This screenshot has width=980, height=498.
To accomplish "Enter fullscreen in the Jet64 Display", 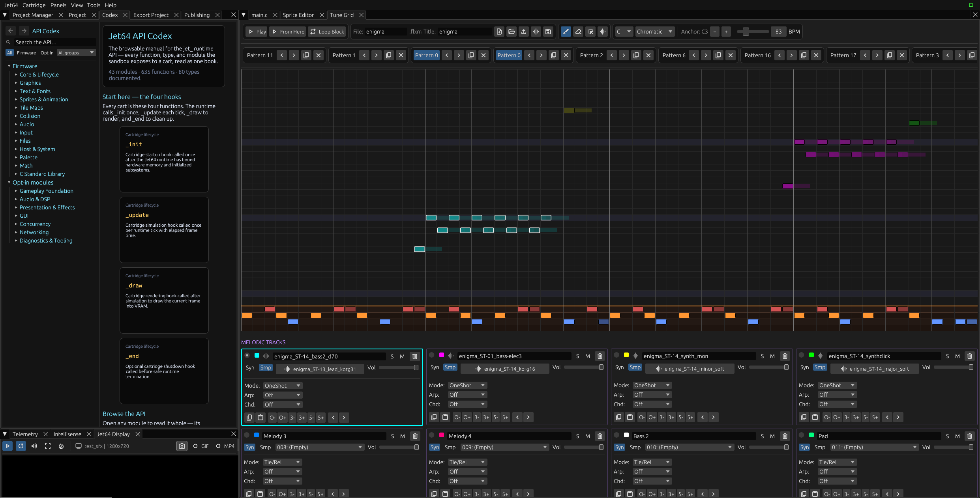I will click(x=48, y=446).
